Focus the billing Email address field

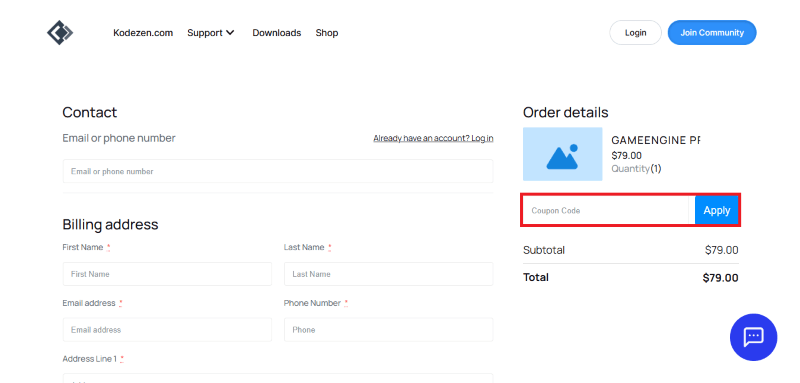click(167, 329)
